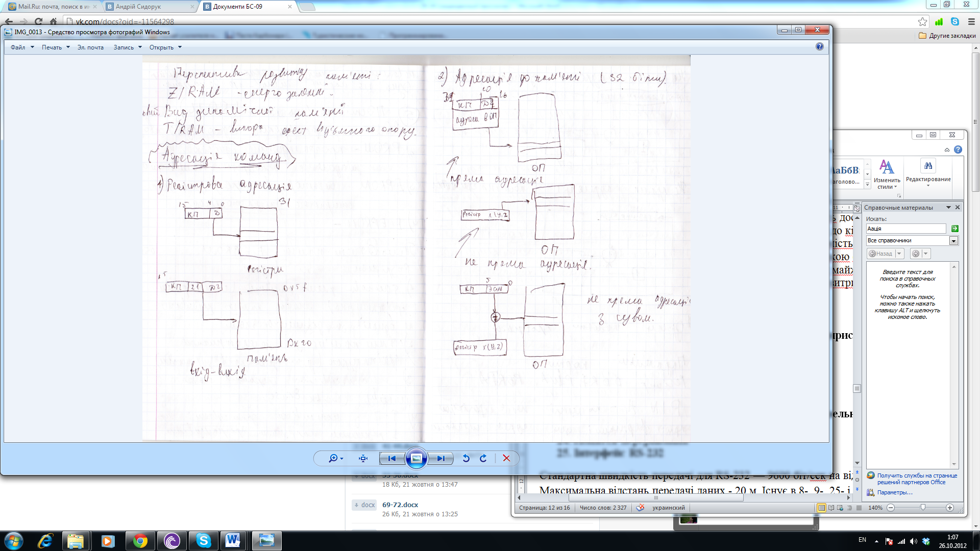Open forward history dropdown in research pane
980x551 pixels.
pos(926,254)
